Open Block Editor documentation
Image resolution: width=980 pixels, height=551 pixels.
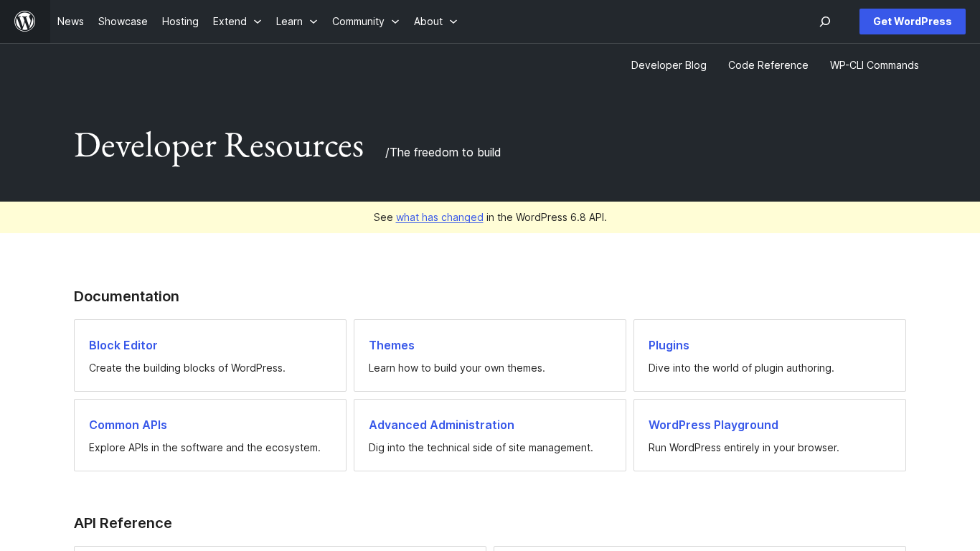click(x=123, y=345)
